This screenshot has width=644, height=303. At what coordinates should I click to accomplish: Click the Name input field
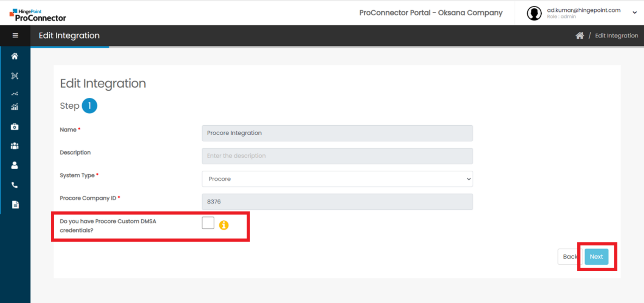pos(337,133)
